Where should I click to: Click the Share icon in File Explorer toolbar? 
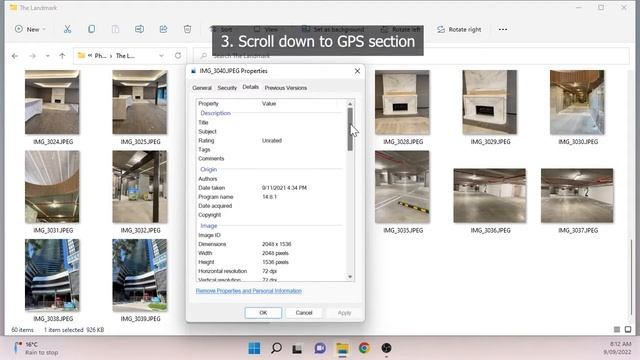click(x=163, y=29)
